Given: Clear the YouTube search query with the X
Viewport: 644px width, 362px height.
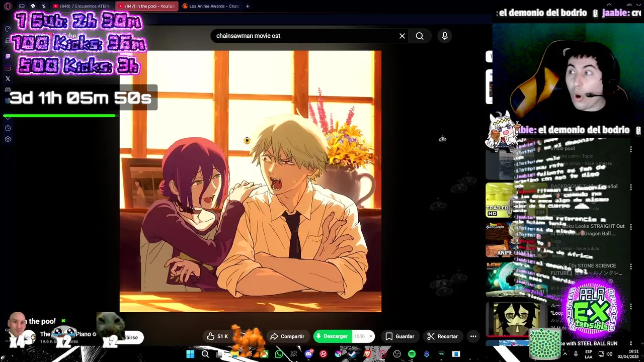Looking at the screenshot, I should (402, 36).
